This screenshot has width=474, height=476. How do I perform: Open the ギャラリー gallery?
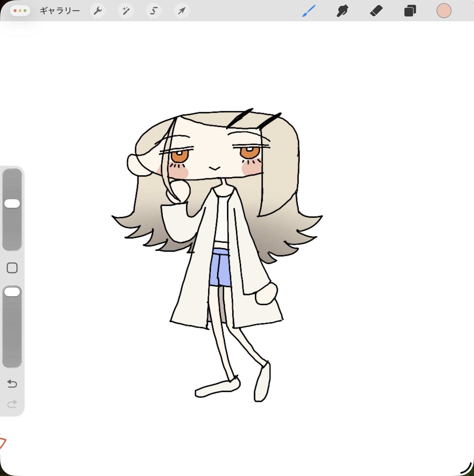coord(60,11)
